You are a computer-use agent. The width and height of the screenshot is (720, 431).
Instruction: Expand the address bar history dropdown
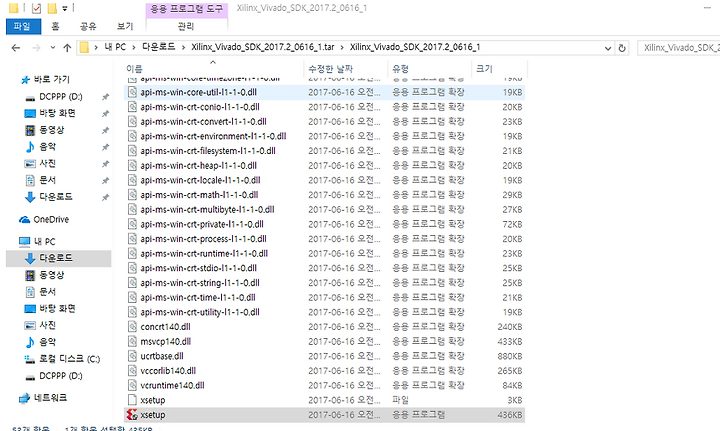tap(608, 48)
